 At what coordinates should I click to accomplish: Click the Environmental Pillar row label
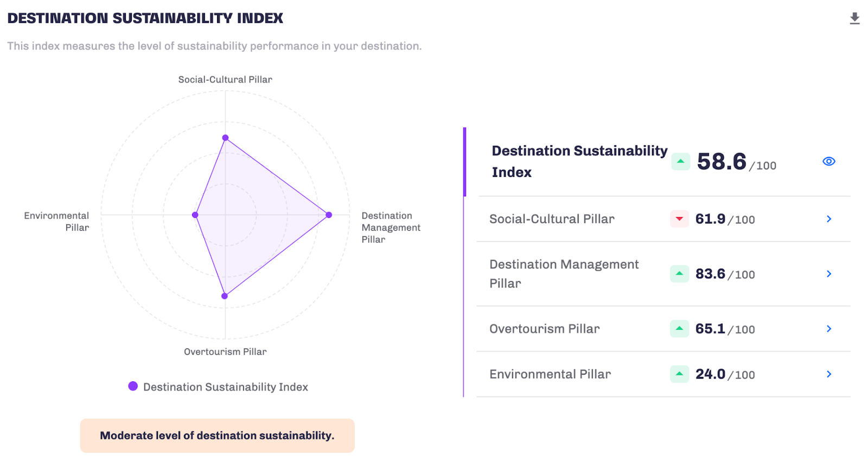[550, 374]
